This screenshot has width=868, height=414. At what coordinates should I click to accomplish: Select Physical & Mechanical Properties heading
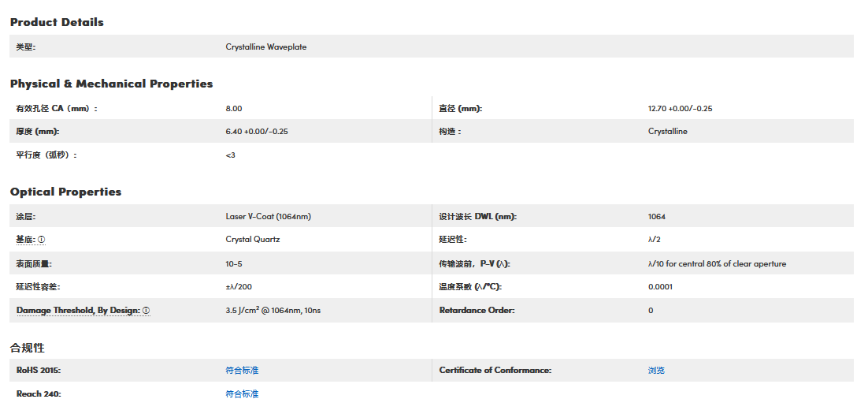point(111,84)
